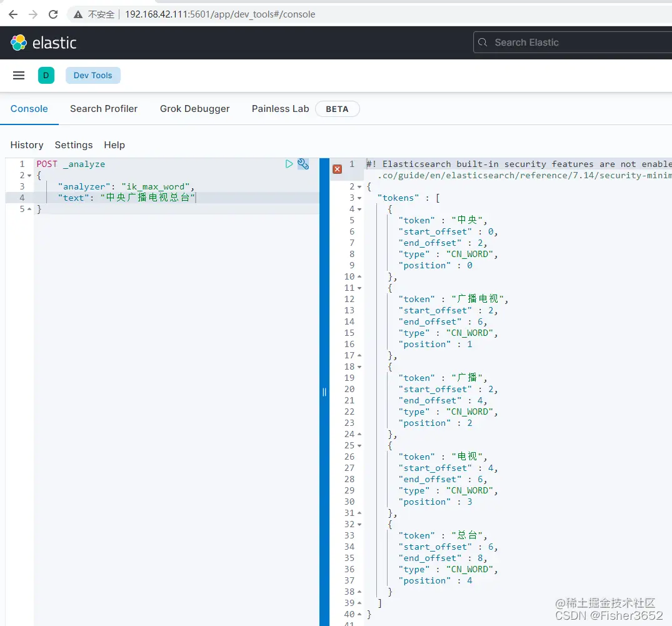
Task: Collapse request editor fold at line 2
Action: pos(29,176)
